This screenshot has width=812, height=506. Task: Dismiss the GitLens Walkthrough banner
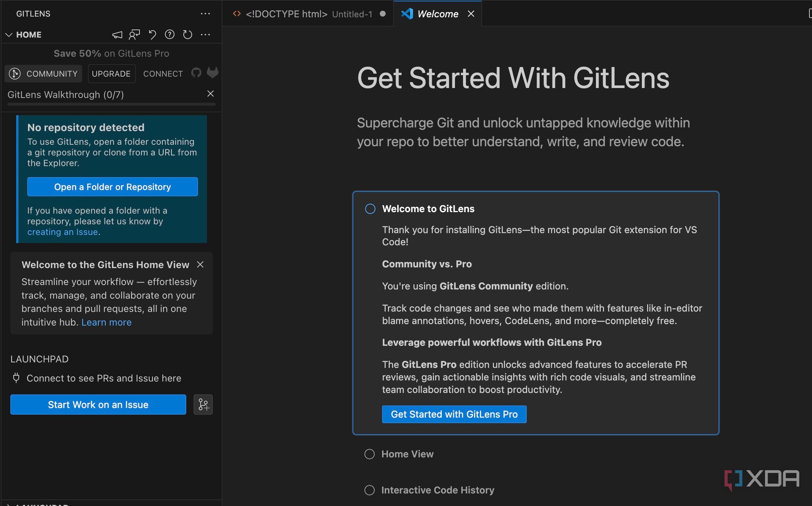pos(211,94)
